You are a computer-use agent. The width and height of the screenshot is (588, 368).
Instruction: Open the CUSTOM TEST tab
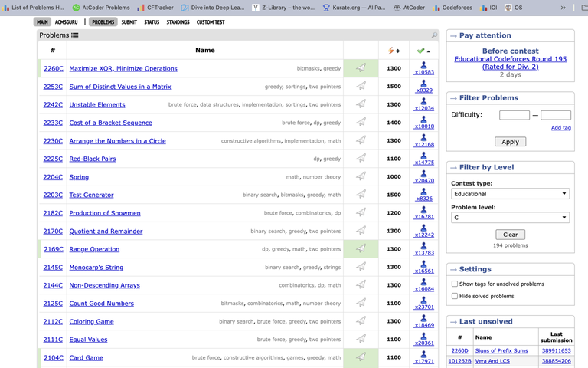[211, 22]
